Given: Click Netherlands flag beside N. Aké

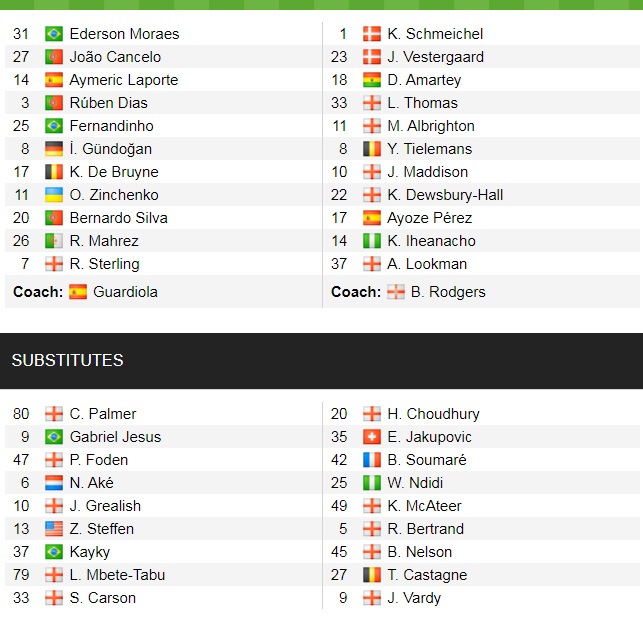Looking at the screenshot, I should click(x=54, y=483).
